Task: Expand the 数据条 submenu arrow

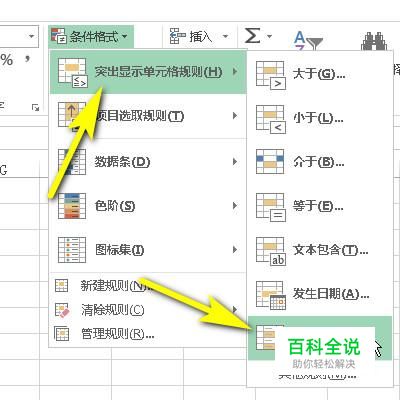Action: (x=235, y=162)
